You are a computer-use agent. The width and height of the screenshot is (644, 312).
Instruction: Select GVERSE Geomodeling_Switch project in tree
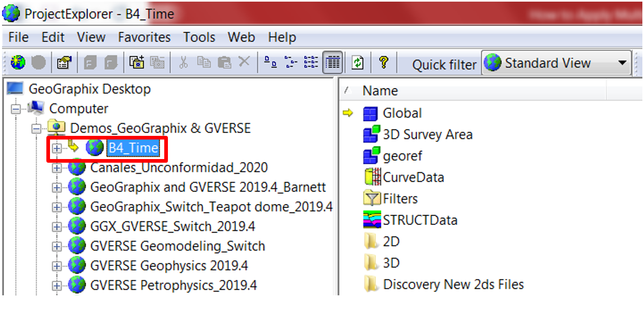pos(178,246)
